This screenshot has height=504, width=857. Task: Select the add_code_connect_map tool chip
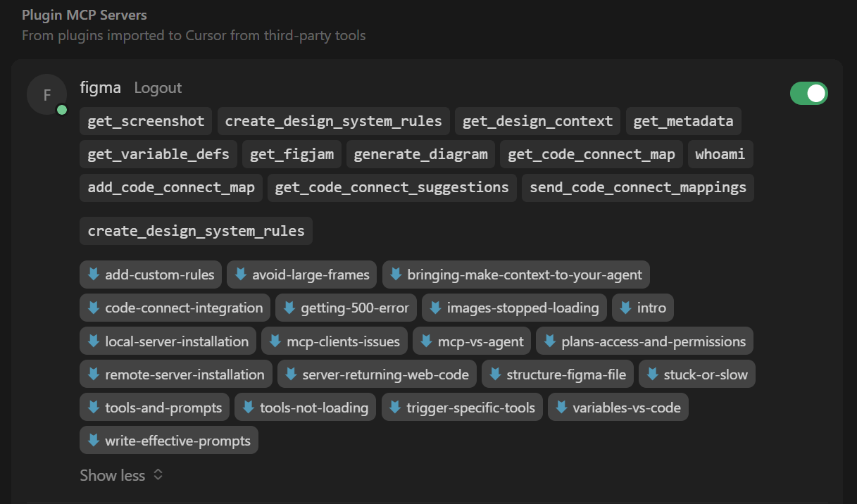pos(171,187)
